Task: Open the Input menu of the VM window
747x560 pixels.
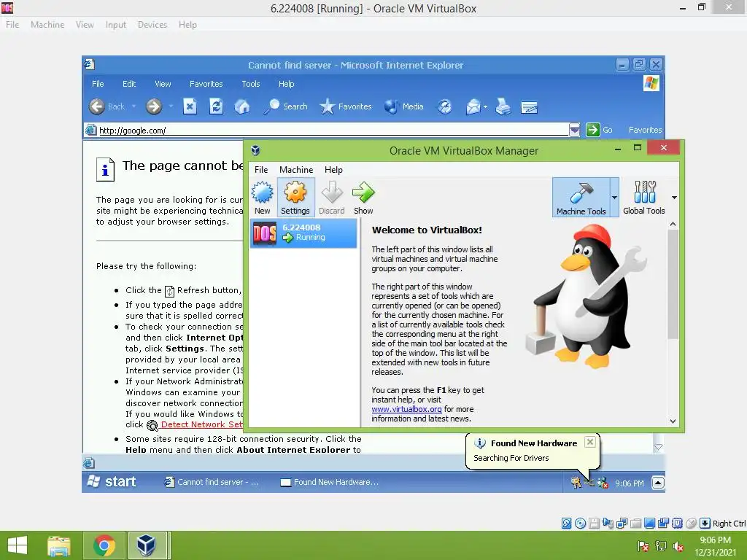Action: point(116,25)
